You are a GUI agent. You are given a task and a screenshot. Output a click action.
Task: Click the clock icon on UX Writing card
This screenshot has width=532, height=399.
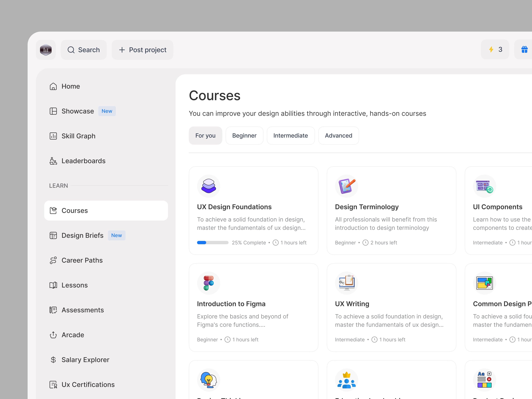coord(374,340)
